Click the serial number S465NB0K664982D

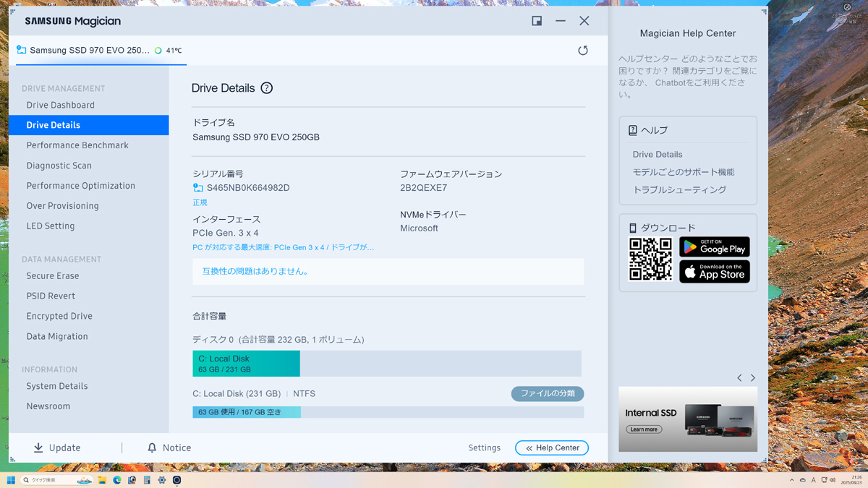click(x=248, y=188)
